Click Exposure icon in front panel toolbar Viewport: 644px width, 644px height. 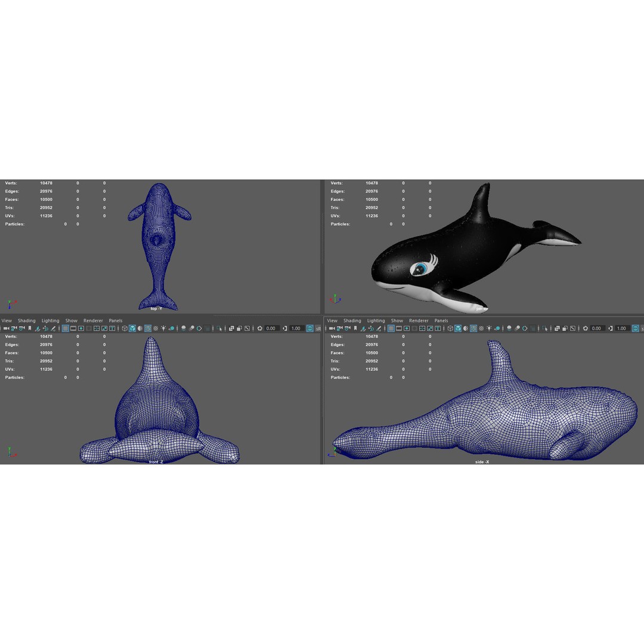(259, 328)
